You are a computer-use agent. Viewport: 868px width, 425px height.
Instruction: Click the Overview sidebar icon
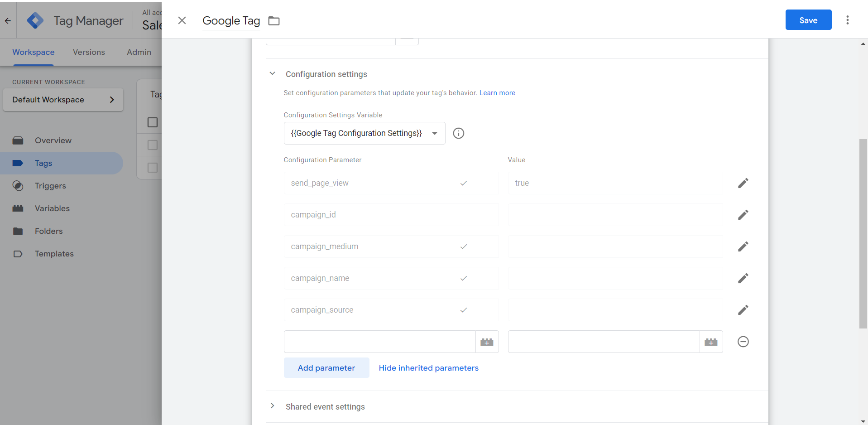point(18,140)
